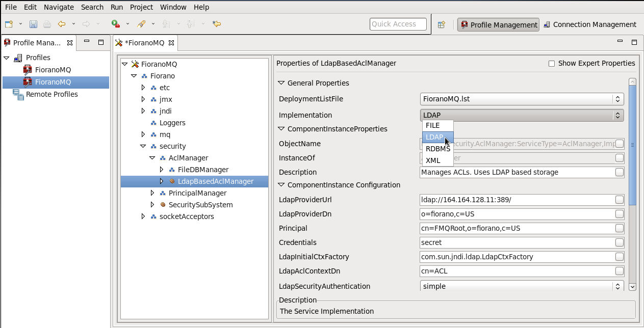Open the Project menu
The width and height of the screenshot is (644, 328).
(x=141, y=7)
